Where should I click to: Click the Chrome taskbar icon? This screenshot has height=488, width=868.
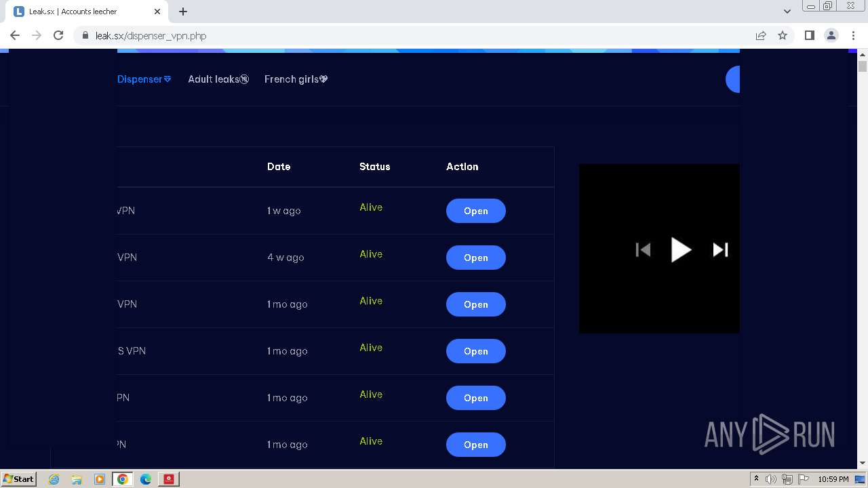(123, 479)
